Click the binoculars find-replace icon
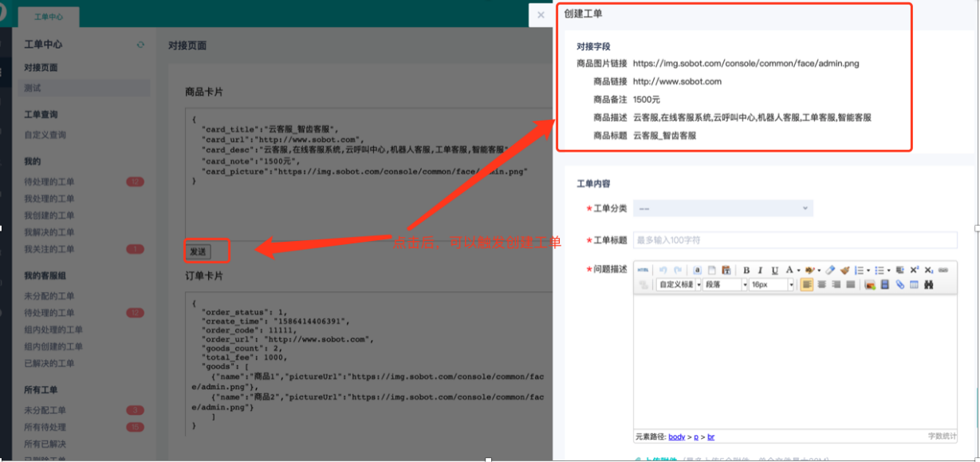 [928, 284]
